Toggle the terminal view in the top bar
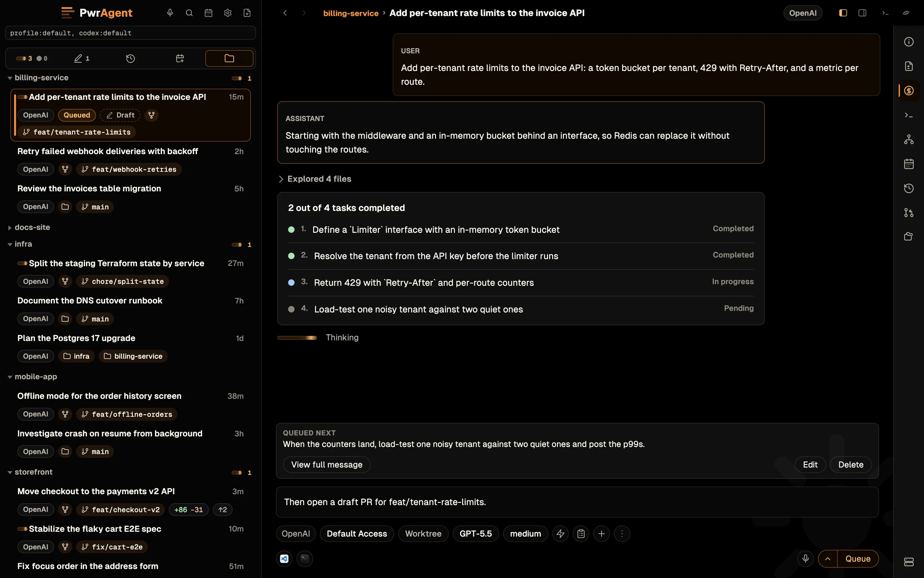The width and height of the screenshot is (924, 578). (x=885, y=13)
